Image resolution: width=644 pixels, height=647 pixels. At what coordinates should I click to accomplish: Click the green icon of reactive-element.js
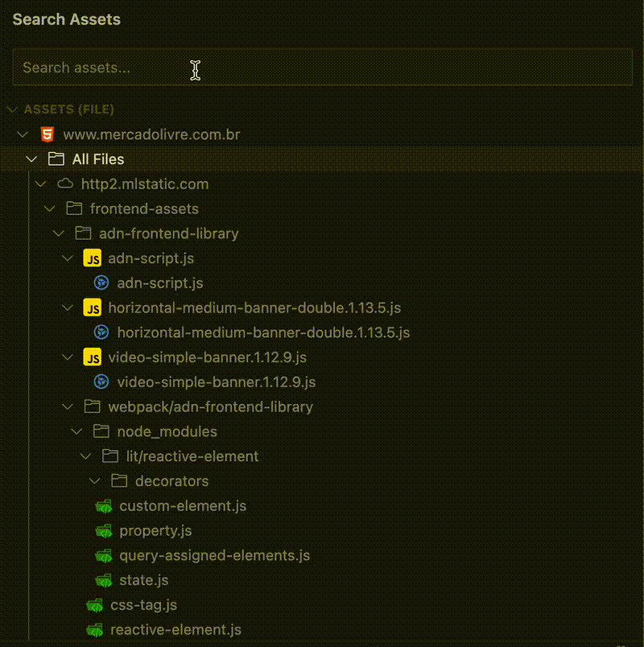point(95,630)
